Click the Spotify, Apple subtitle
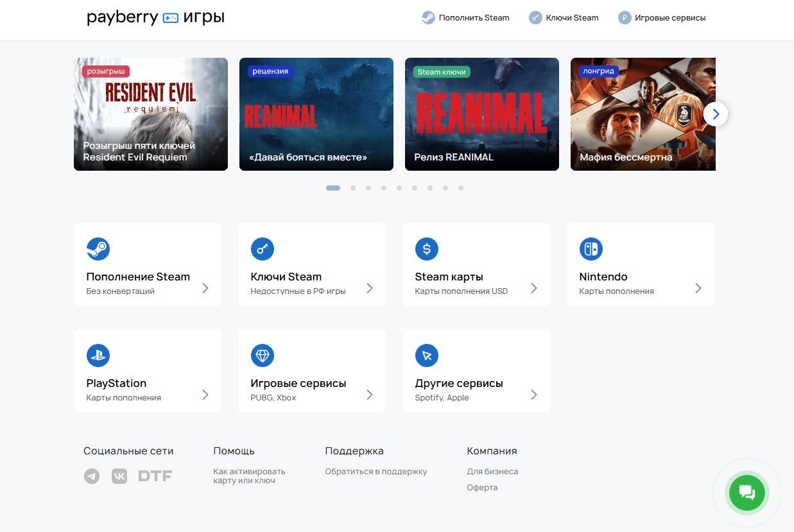The image size is (794, 532). coord(442,397)
